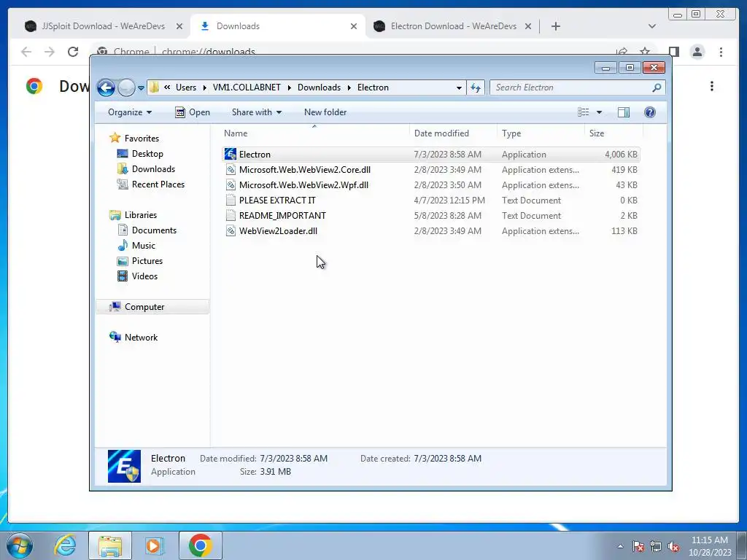Click Downloads in address breadcrumb

pyautogui.click(x=320, y=87)
